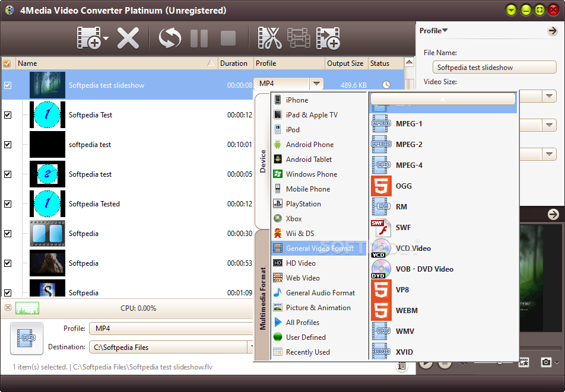Open HD Video category
The image size is (565, 392).
pos(319,263)
